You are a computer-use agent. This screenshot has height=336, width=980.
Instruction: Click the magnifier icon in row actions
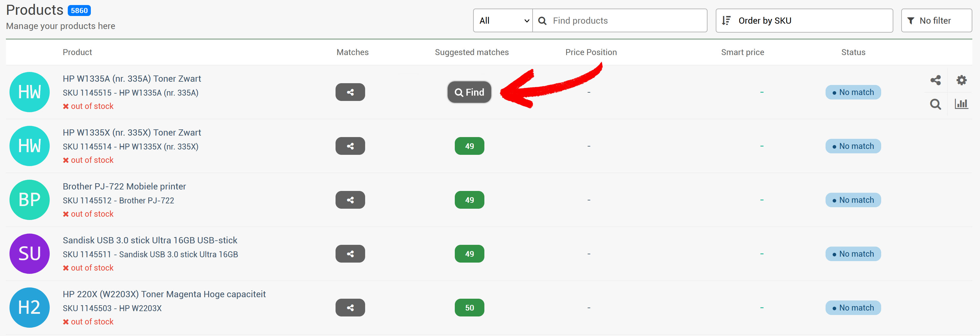(935, 104)
